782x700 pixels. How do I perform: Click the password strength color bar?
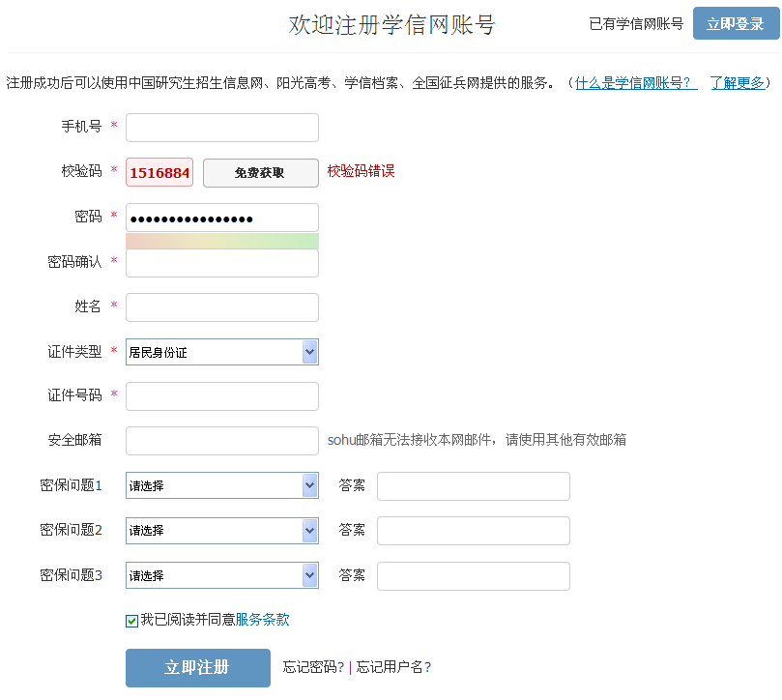[222, 241]
